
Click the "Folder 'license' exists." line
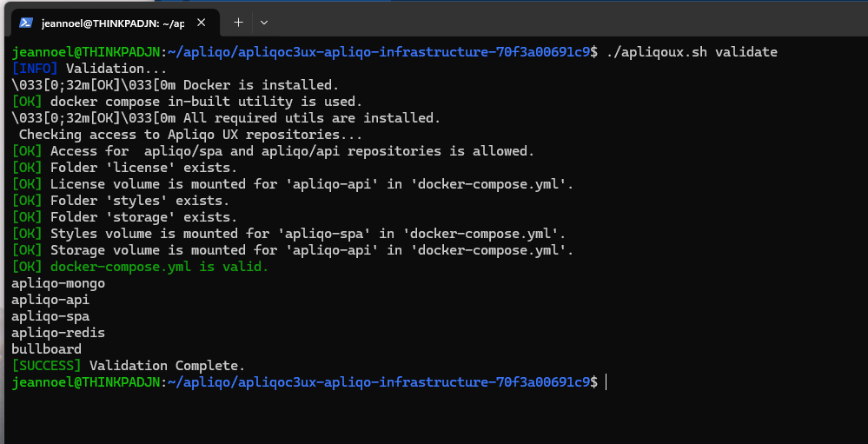tap(143, 168)
